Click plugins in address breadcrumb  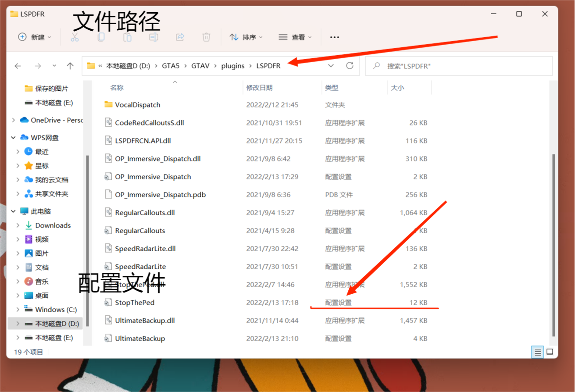tap(233, 66)
